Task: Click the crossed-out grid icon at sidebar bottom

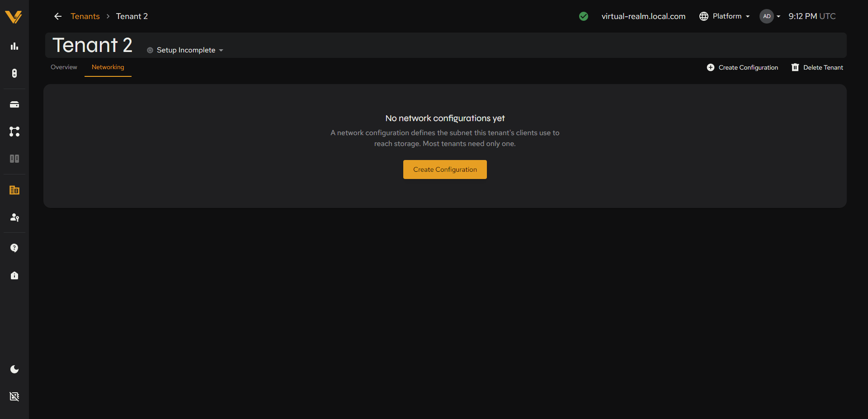Action: [14, 396]
